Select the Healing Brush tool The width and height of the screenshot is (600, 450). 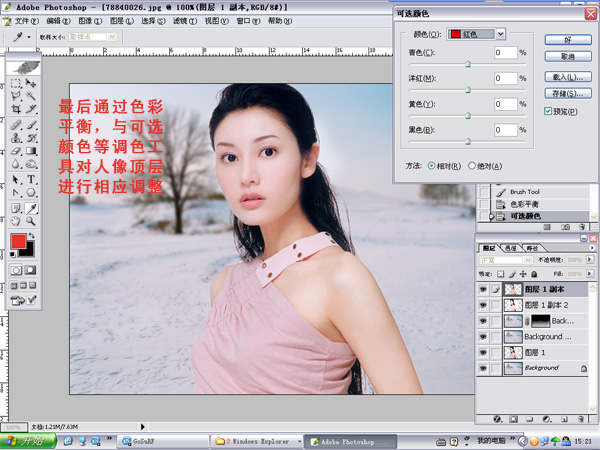[x=15, y=125]
